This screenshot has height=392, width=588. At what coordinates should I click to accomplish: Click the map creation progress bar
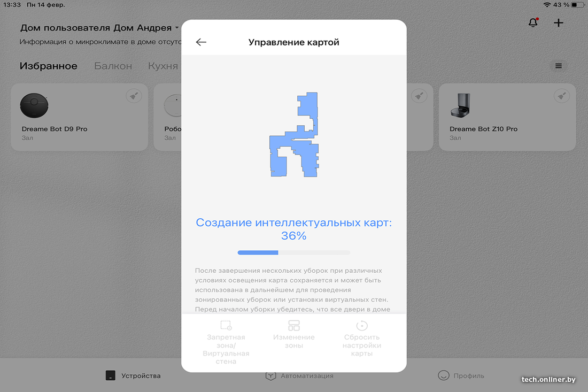point(294,253)
